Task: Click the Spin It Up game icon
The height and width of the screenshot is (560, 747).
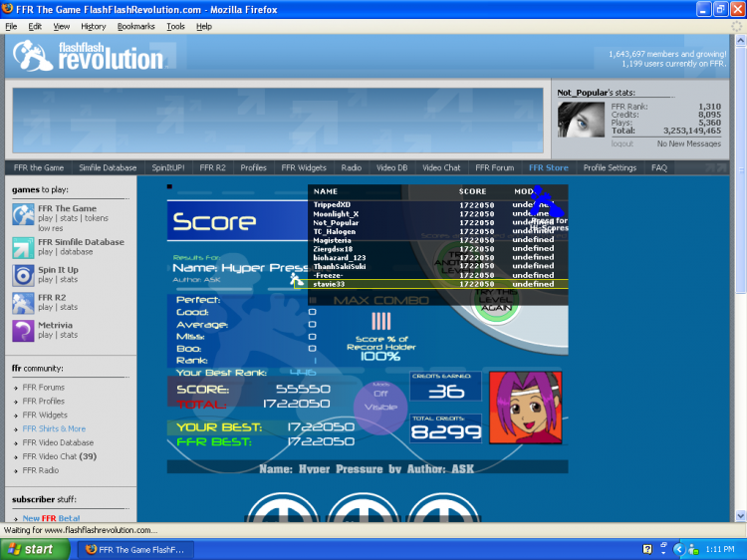Action: (23, 274)
